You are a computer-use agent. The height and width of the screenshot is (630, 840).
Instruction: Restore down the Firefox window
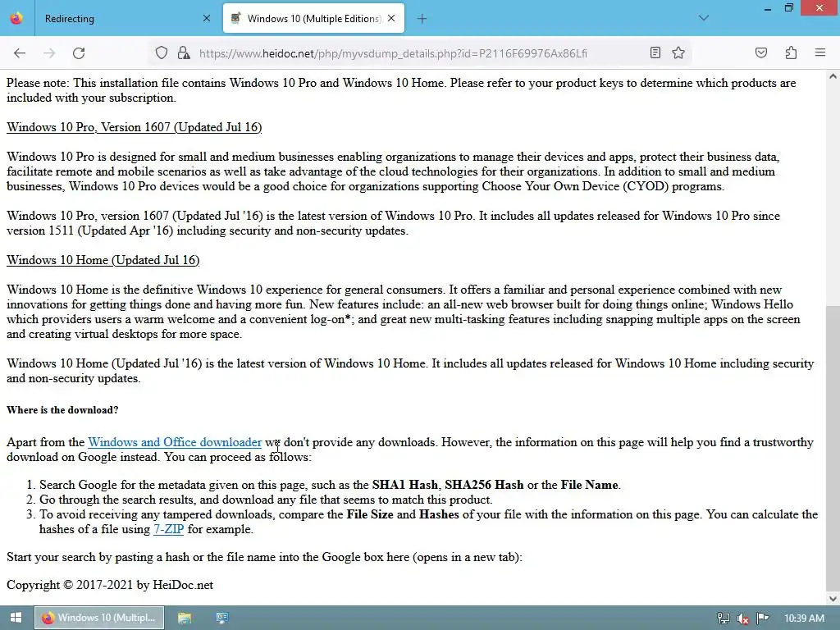(x=789, y=8)
